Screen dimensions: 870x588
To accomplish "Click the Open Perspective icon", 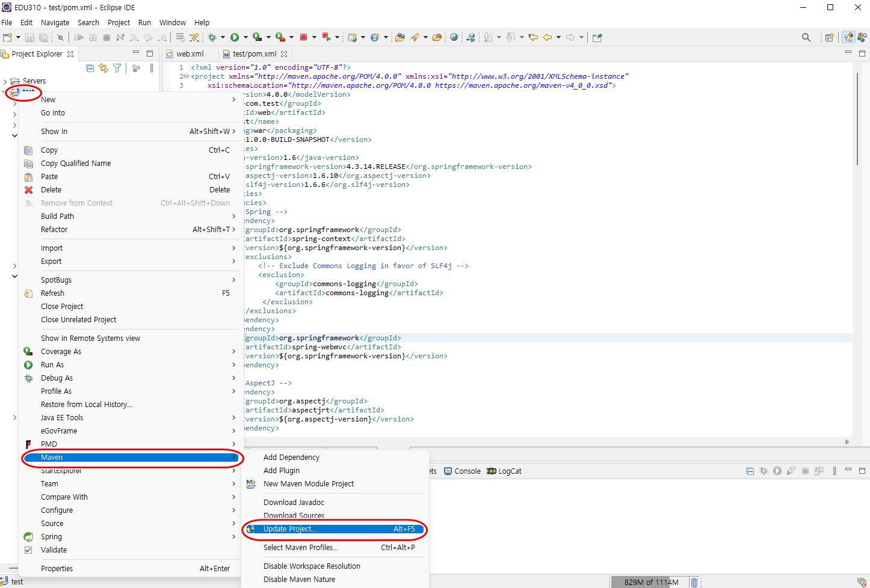I will pyautogui.click(x=829, y=37).
